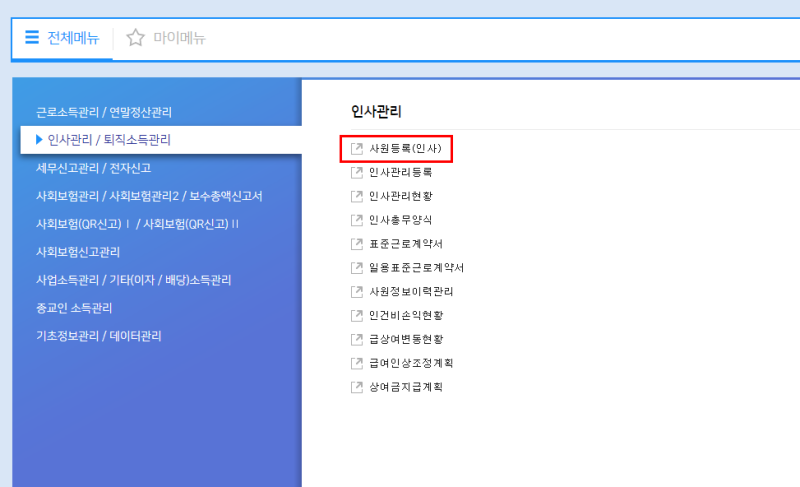Open 사원등록(인사) link
The width and height of the screenshot is (800, 487).
[406, 148]
